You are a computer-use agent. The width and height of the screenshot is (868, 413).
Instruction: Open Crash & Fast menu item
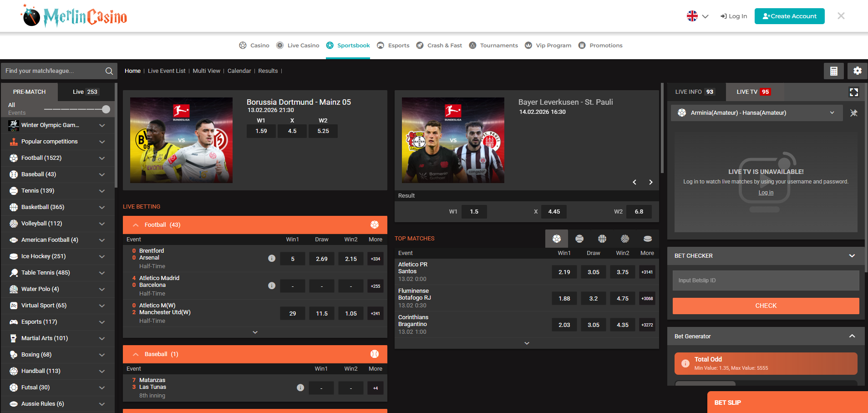pyautogui.click(x=439, y=46)
